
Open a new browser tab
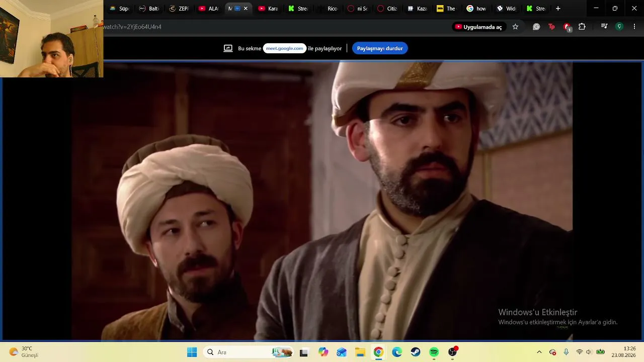click(x=558, y=9)
